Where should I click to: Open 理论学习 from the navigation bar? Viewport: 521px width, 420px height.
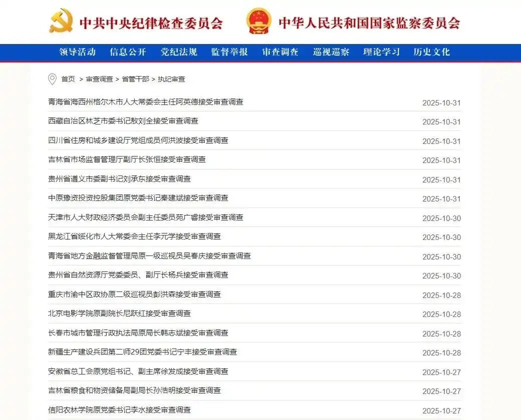pyautogui.click(x=381, y=52)
